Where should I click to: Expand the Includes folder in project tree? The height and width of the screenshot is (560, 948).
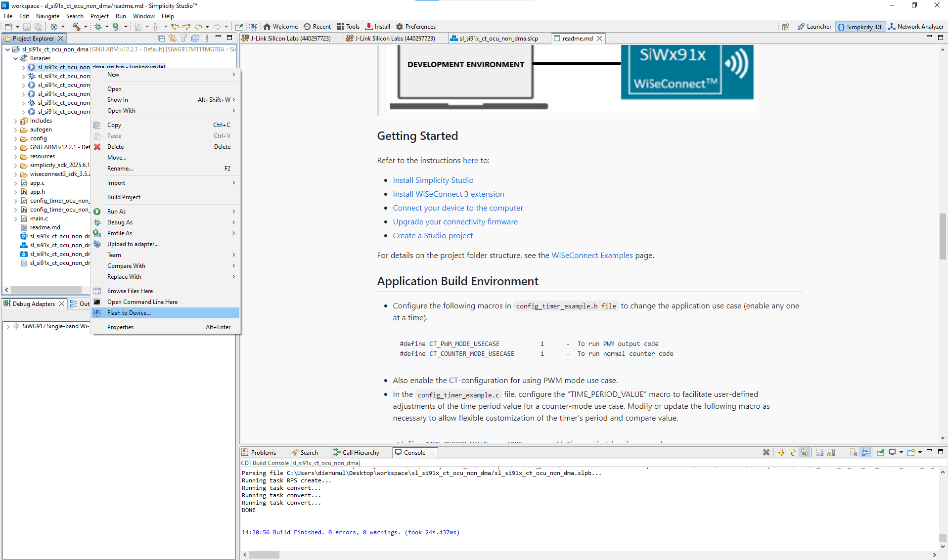point(16,121)
